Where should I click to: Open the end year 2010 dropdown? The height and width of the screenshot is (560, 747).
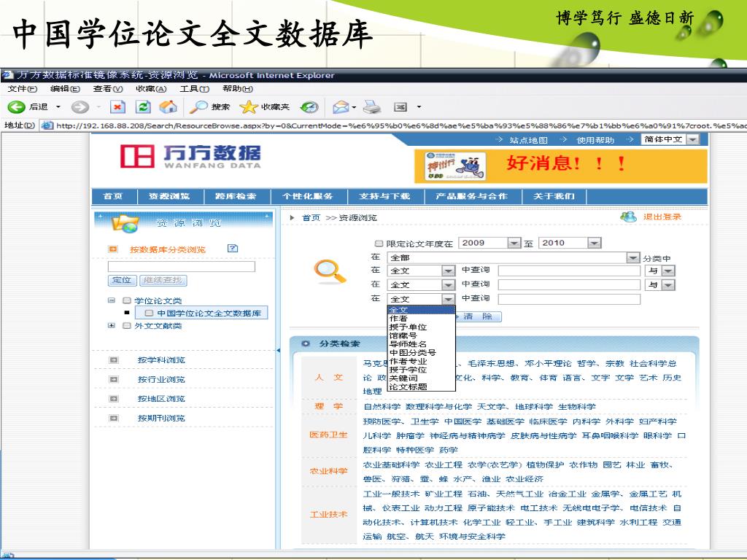594,244
